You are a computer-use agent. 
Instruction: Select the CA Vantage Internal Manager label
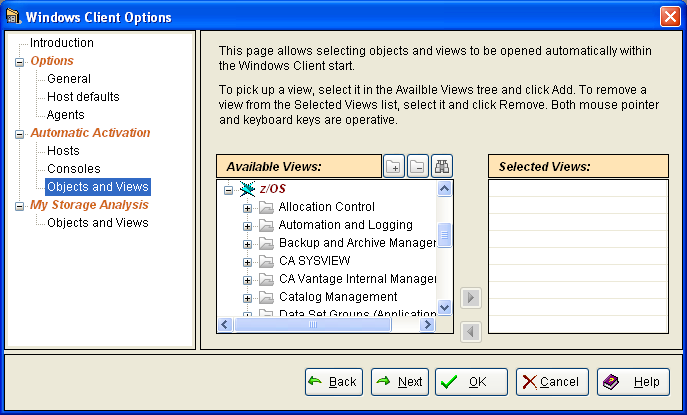[357, 278]
